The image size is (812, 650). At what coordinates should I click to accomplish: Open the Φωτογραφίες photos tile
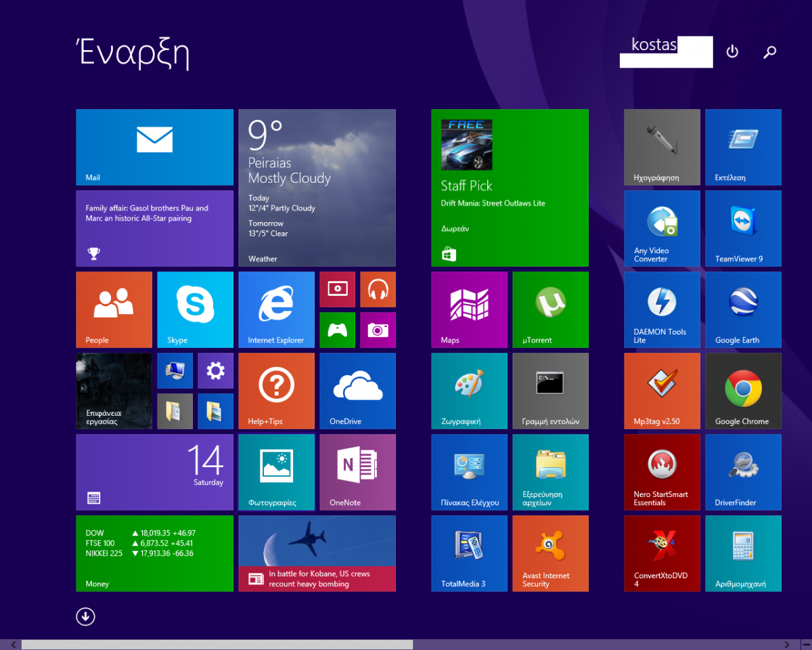[276, 472]
